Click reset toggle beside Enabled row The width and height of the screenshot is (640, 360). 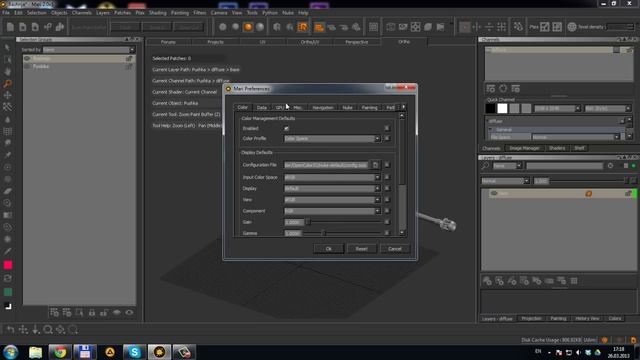pos(387,128)
